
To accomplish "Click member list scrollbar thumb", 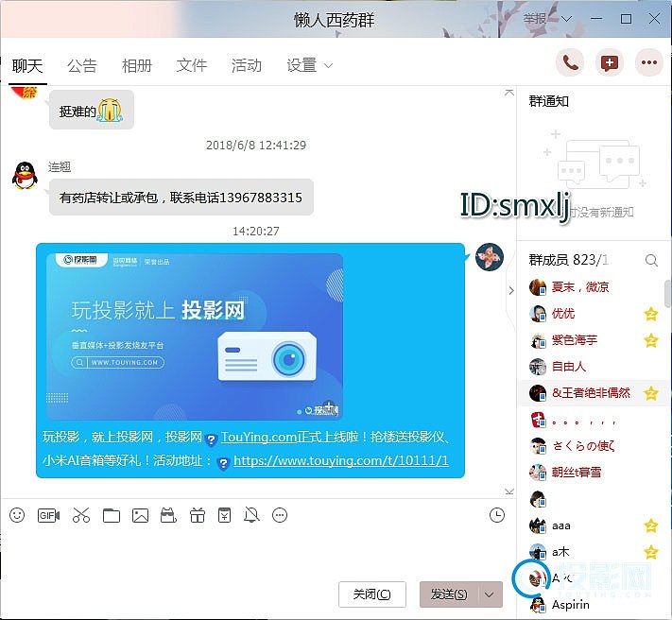I will [x=667, y=294].
